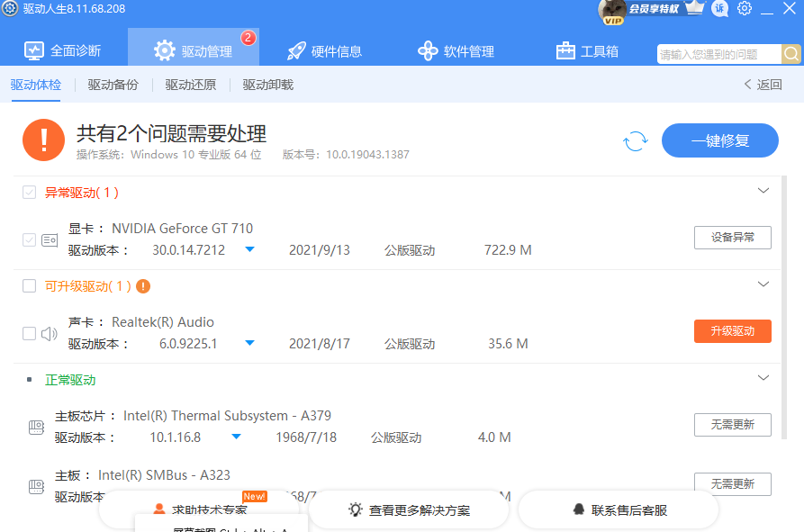804x532 pixels.
Task: Click the red notification badge 2
Action: click(x=248, y=38)
